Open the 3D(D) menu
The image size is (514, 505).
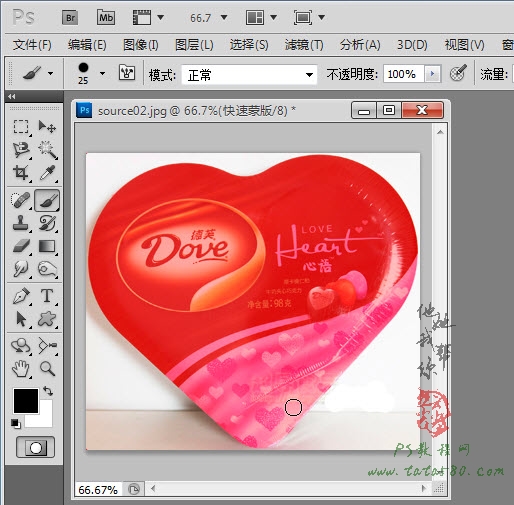coord(412,45)
